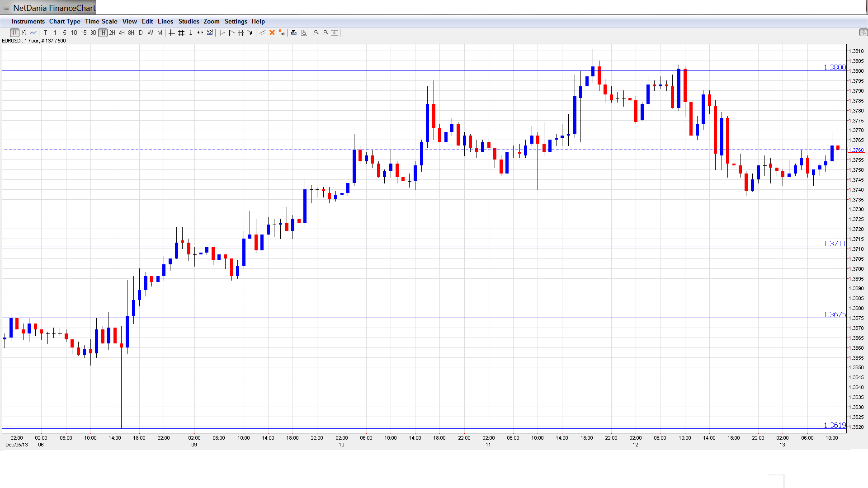The width and height of the screenshot is (868, 488).
Task: Open the Settings menu
Action: [x=236, y=21]
